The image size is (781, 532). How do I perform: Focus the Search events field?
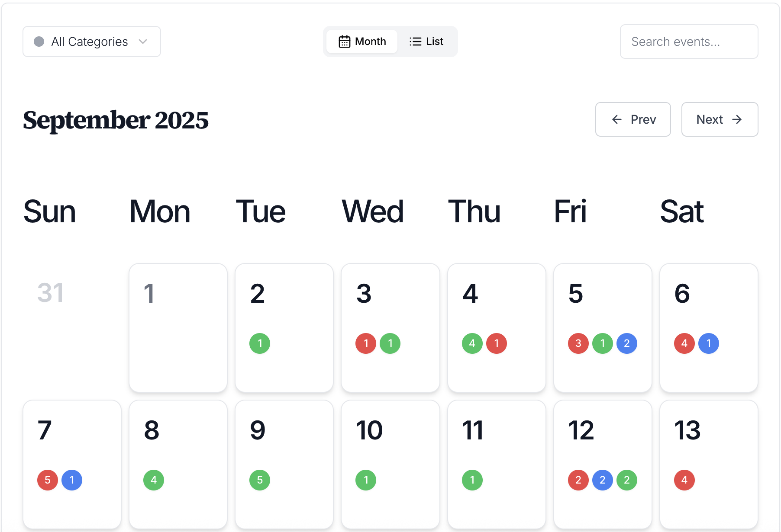(689, 42)
